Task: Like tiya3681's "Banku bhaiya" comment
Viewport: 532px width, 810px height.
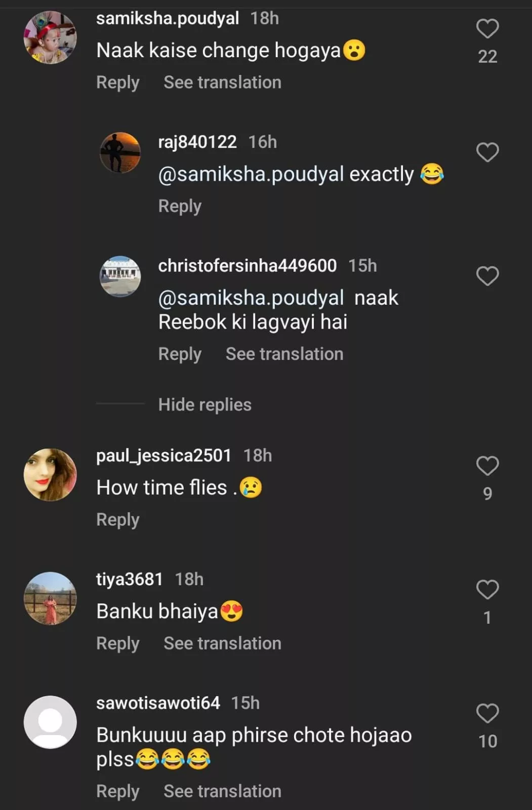Action: pyautogui.click(x=487, y=589)
